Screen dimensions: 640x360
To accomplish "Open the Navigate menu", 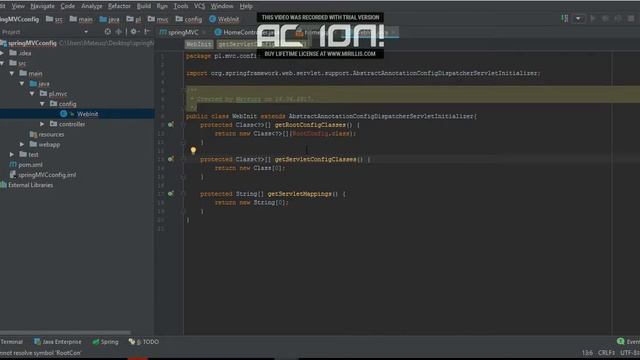I will [42, 6].
